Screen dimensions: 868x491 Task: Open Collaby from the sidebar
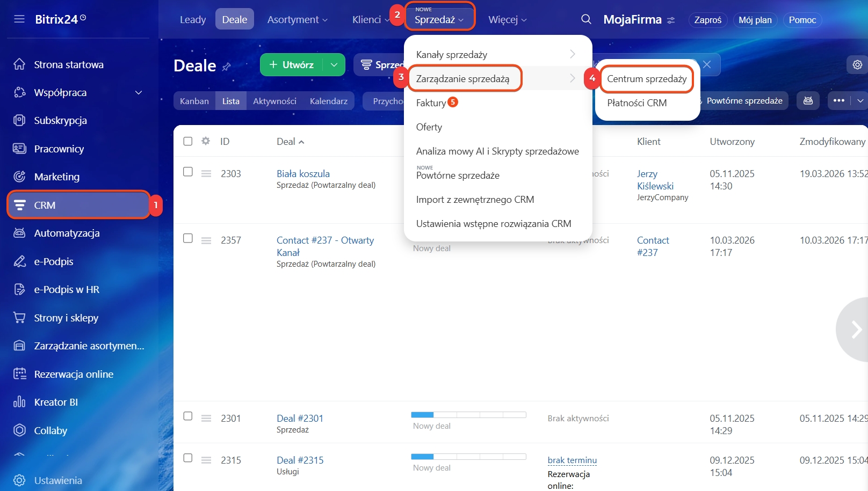50,430
